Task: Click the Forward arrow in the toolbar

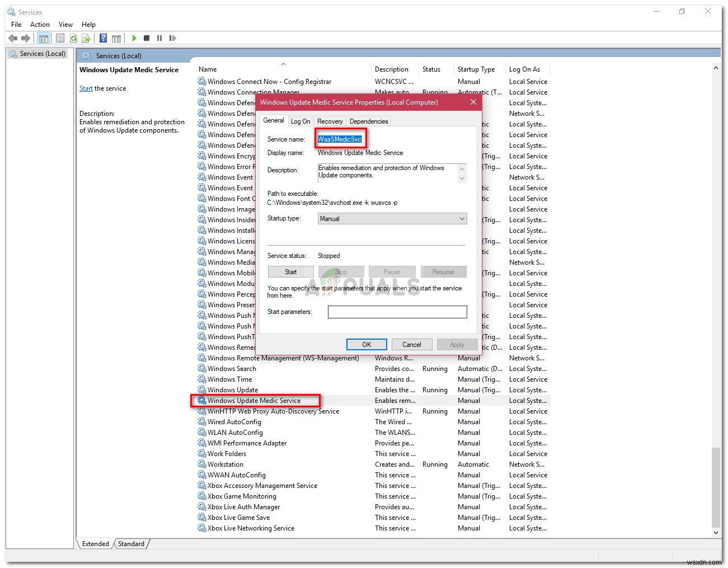Action: click(x=26, y=38)
